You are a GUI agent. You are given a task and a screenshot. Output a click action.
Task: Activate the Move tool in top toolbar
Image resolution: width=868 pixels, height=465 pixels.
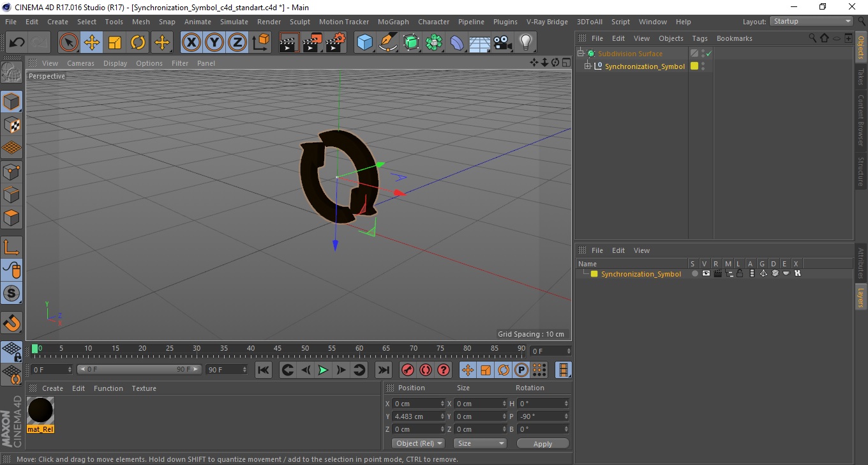[x=92, y=43]
